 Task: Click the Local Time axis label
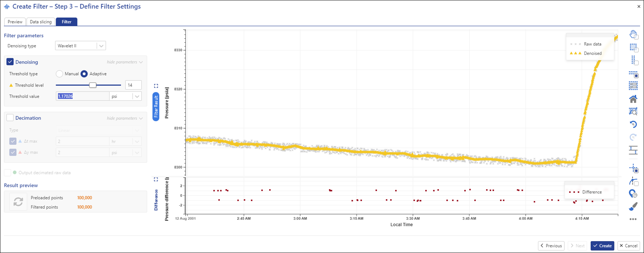point(401,224)
